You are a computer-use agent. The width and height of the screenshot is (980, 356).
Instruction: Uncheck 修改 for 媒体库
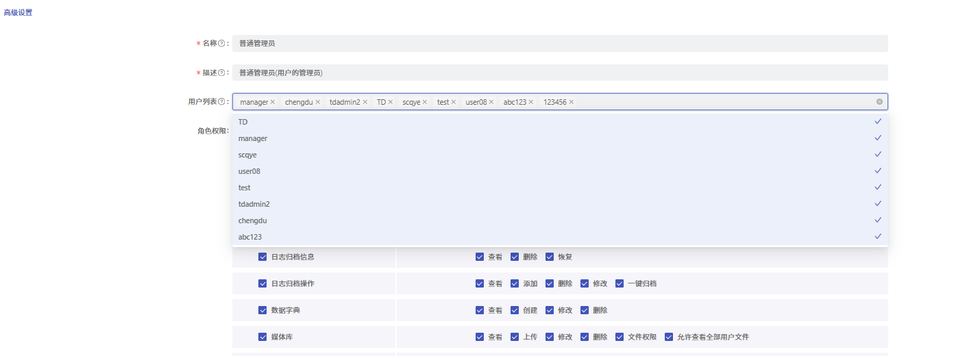click(x=550, y=337)
